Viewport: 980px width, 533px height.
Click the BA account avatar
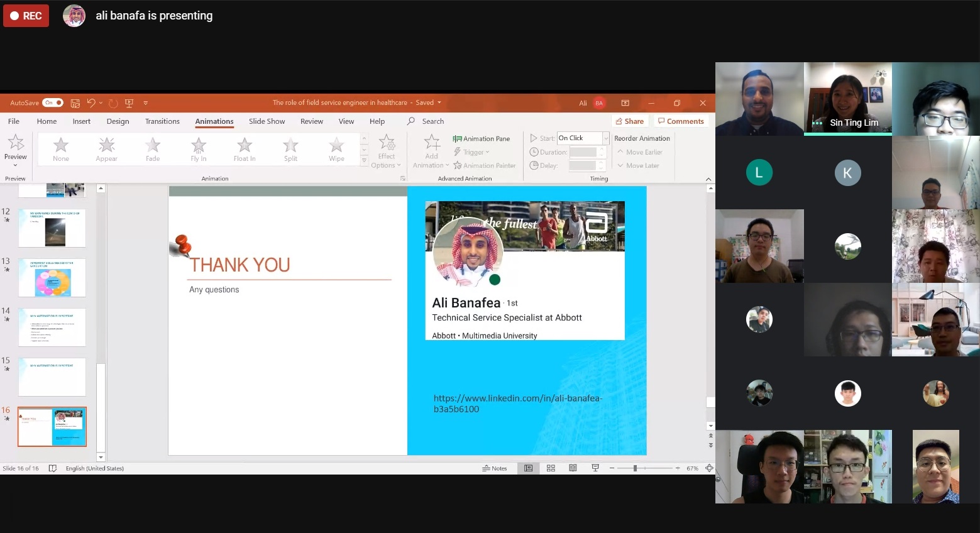click(x=599, y=103)
